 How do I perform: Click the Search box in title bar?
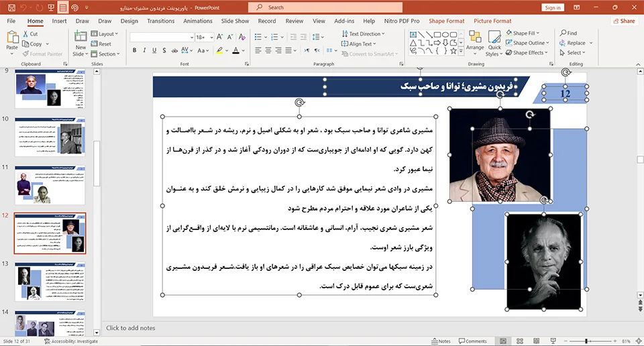[325, 7]
